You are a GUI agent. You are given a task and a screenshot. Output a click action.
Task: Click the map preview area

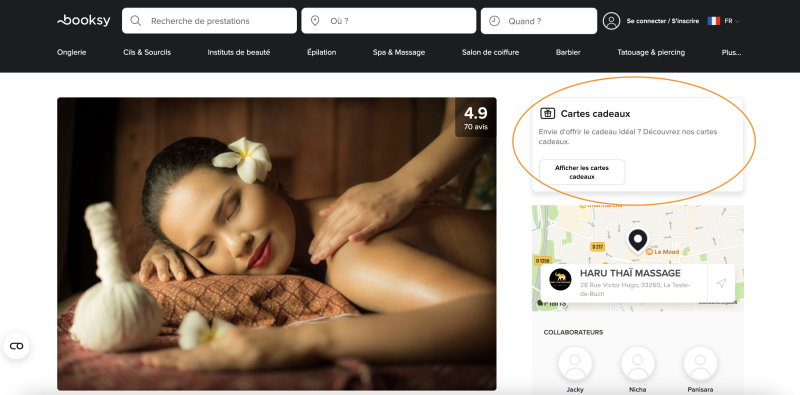click(x=637, y=258)
